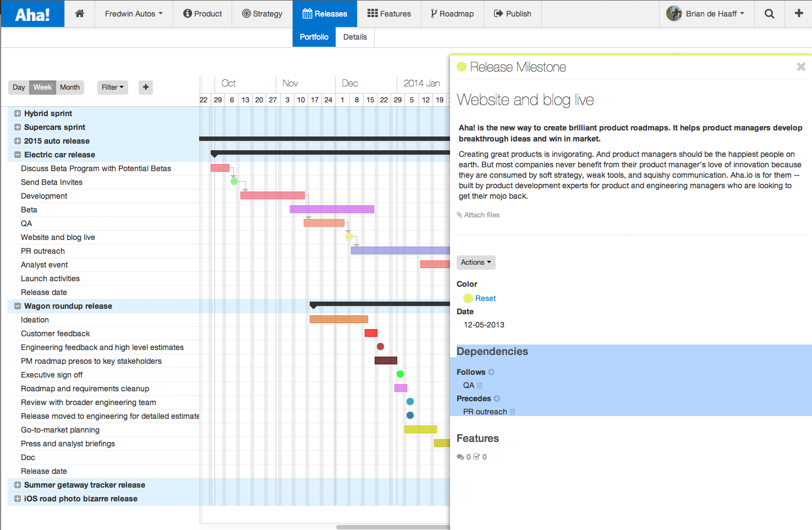Click the Analyst event row label
The image size is (812, 530).
[x=44, y=265]
